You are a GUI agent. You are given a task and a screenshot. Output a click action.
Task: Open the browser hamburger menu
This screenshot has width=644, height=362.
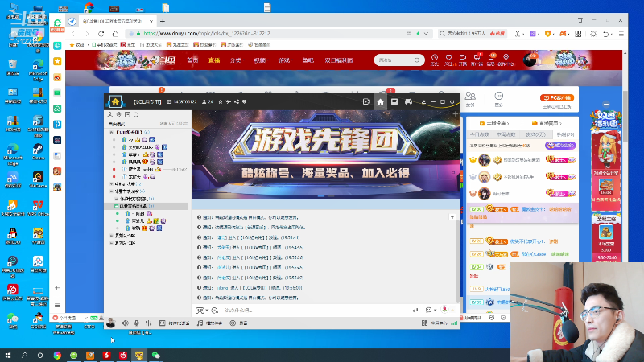[x=621, y=34]
